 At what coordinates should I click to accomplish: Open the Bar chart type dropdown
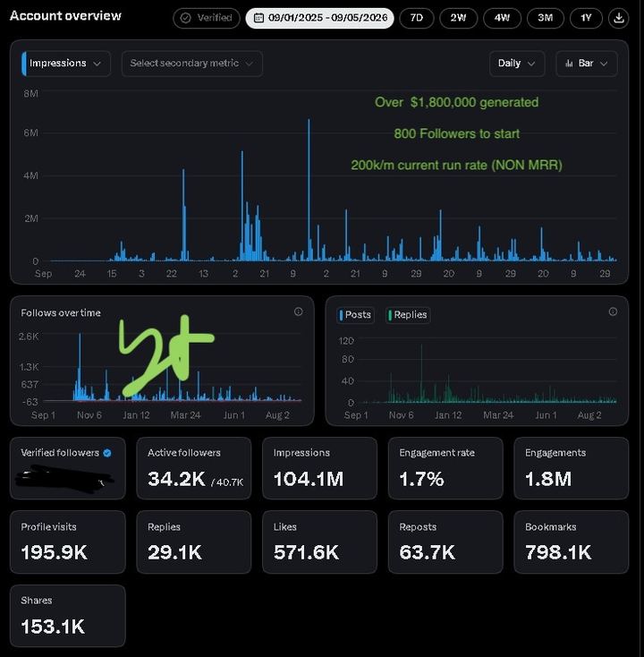coord(587,64)
